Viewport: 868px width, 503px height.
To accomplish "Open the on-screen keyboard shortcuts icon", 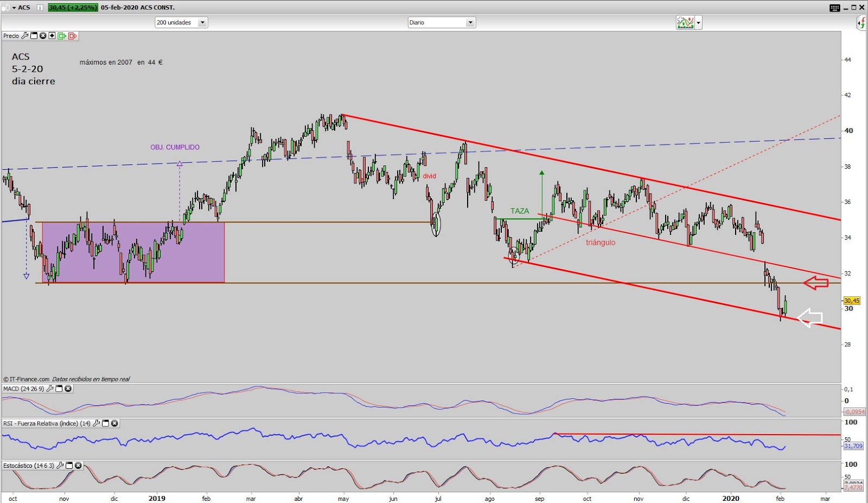I will click(835, 8).
